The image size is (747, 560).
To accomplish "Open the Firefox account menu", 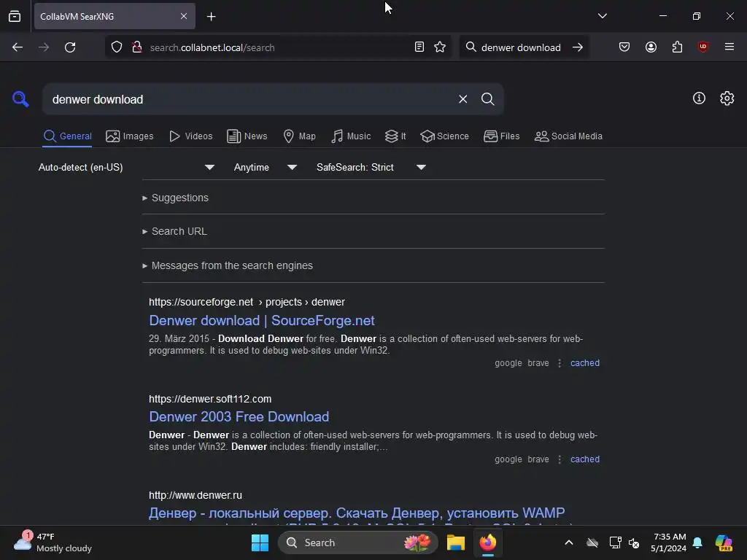I will click(651, 47).
